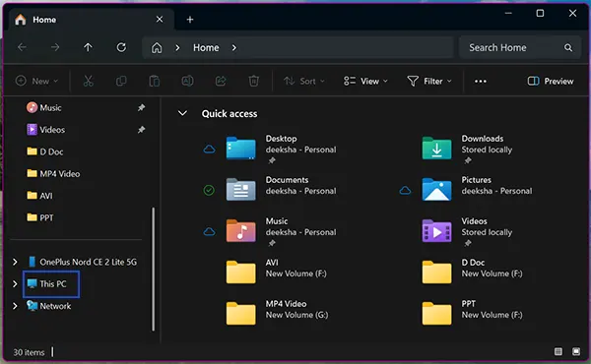Expand the This PC tree node
Viewport: 591px width, 364px height.
15,284
